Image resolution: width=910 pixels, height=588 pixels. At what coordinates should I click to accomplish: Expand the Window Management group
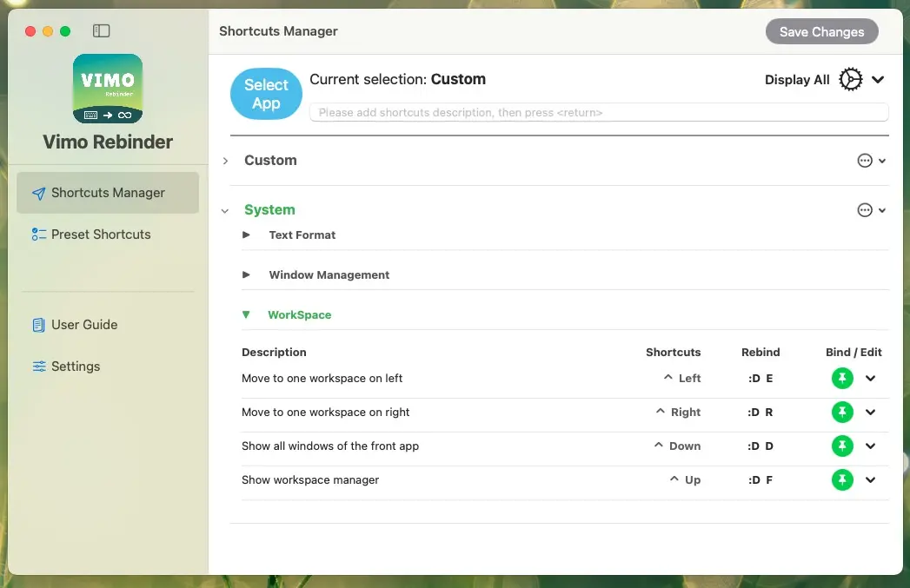[x=246, y=275]
